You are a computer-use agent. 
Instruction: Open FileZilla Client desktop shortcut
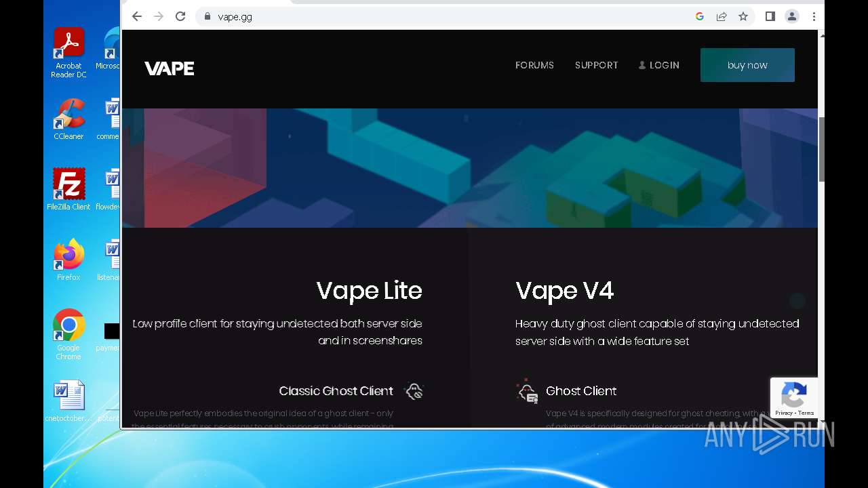point(68,190)
